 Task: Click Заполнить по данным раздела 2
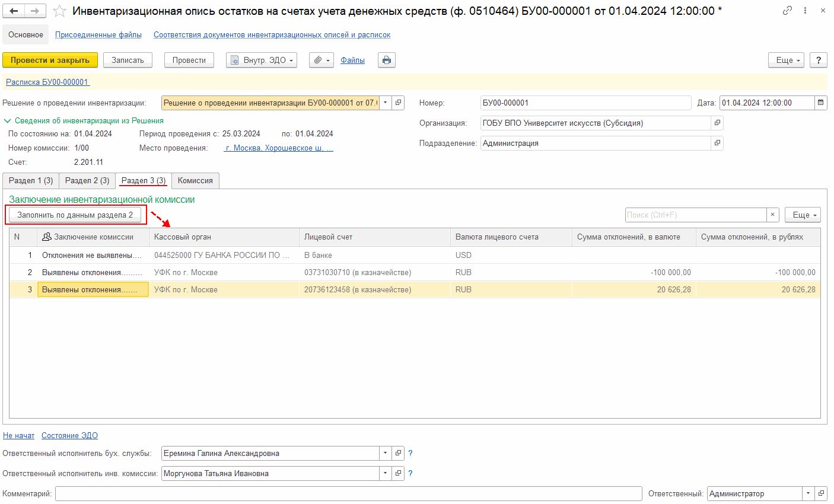75,215
